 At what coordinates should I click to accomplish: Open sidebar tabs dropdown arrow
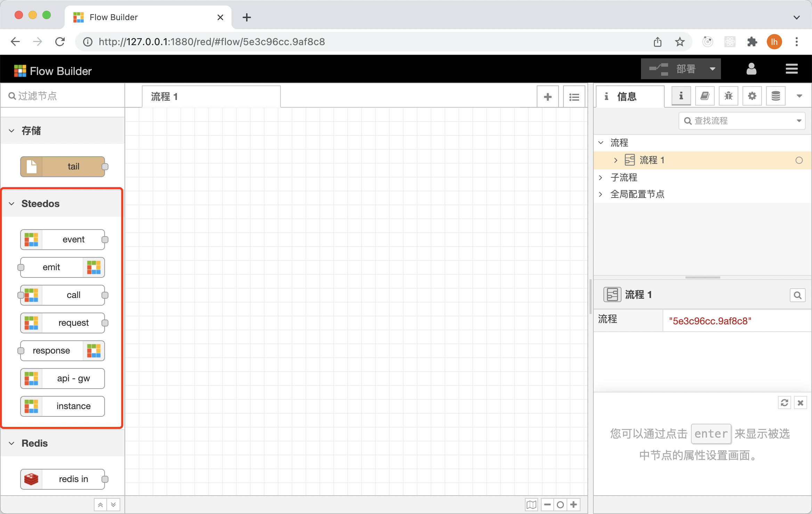click(799, 96)
